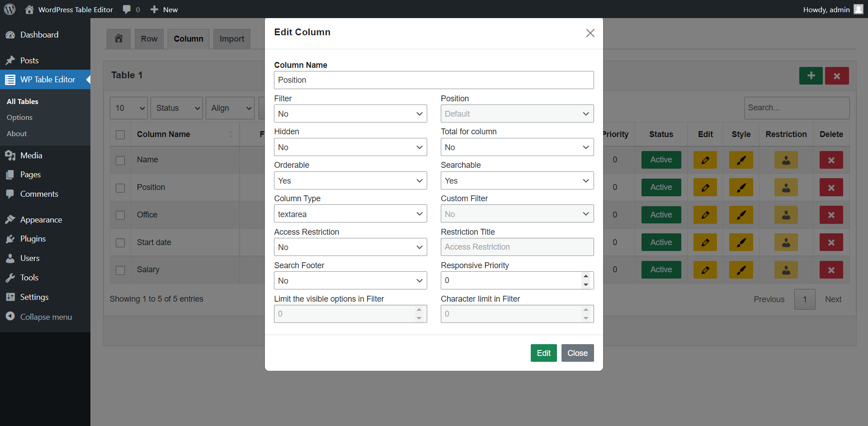This screenshot has height=426, width=868.
Task: Open the Orderable dropdown
Action: point(350,180)
